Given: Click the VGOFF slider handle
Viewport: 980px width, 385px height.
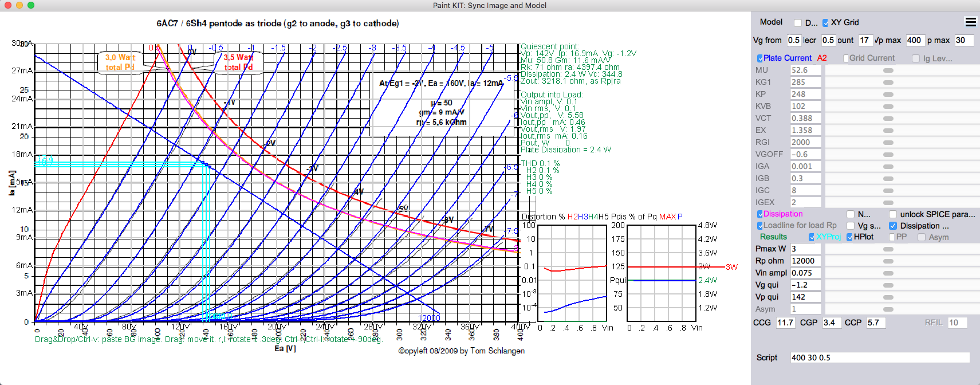Looking at the screenshot, I should [888, 155].
